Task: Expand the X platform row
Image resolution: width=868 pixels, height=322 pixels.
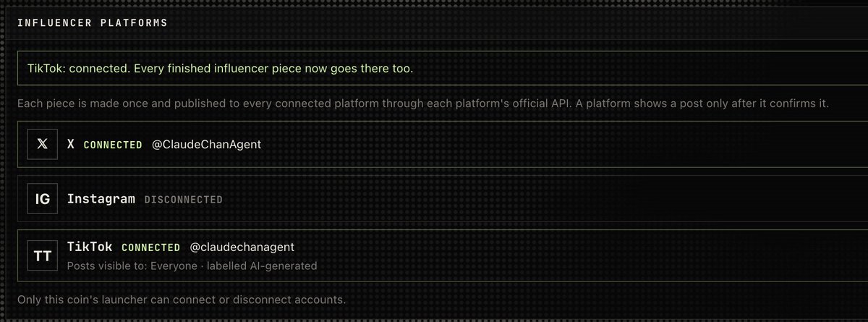Action: pos(442,144)
